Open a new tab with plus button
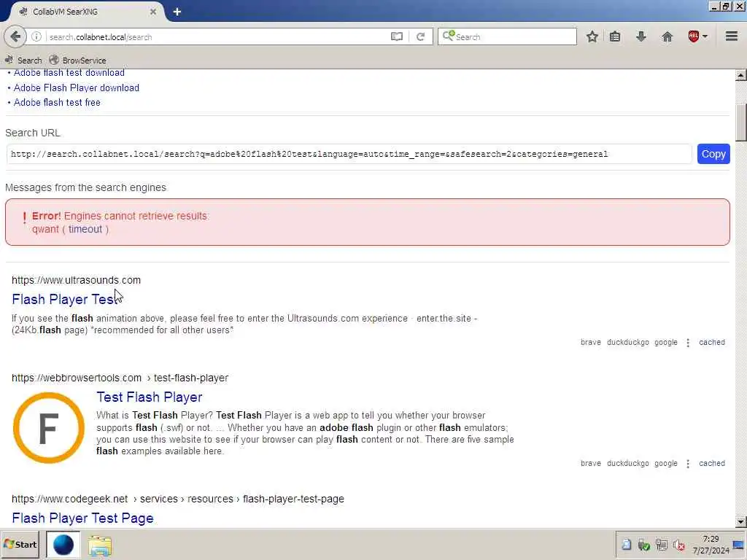Image resolution: width=747 pixels, height=560 pixels. pyautogui.click(x=177, y=12)
